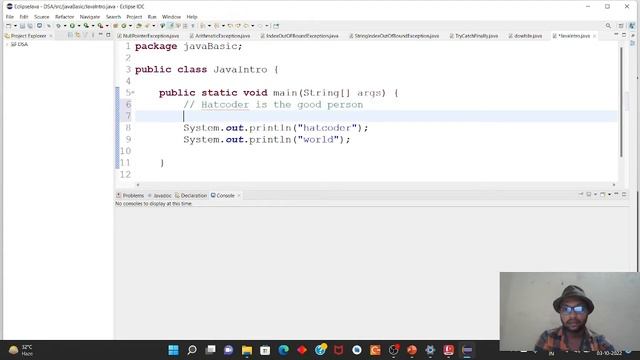This screenshot has width=640, height=360.
Task: Open the Source menu
Action: tap(42, 17)
